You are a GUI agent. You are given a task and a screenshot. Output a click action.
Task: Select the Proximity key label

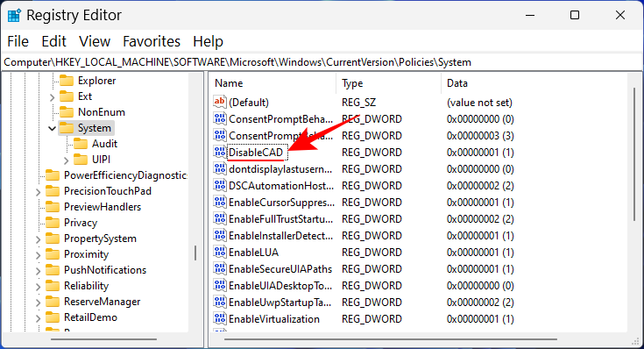point(86,254)
